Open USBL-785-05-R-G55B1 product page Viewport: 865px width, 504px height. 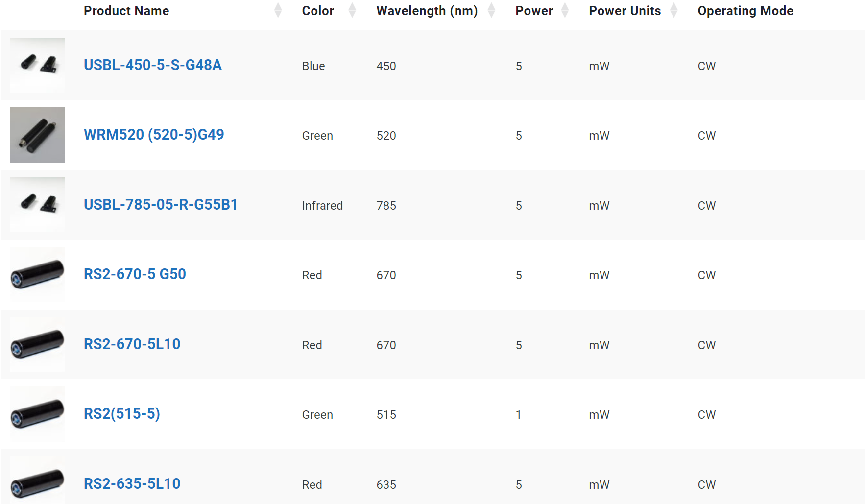(161, 205)
